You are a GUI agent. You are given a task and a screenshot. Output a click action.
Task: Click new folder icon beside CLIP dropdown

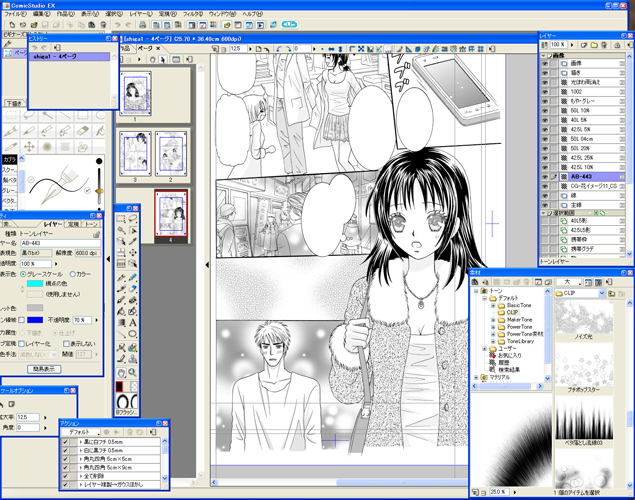(612, 293)
